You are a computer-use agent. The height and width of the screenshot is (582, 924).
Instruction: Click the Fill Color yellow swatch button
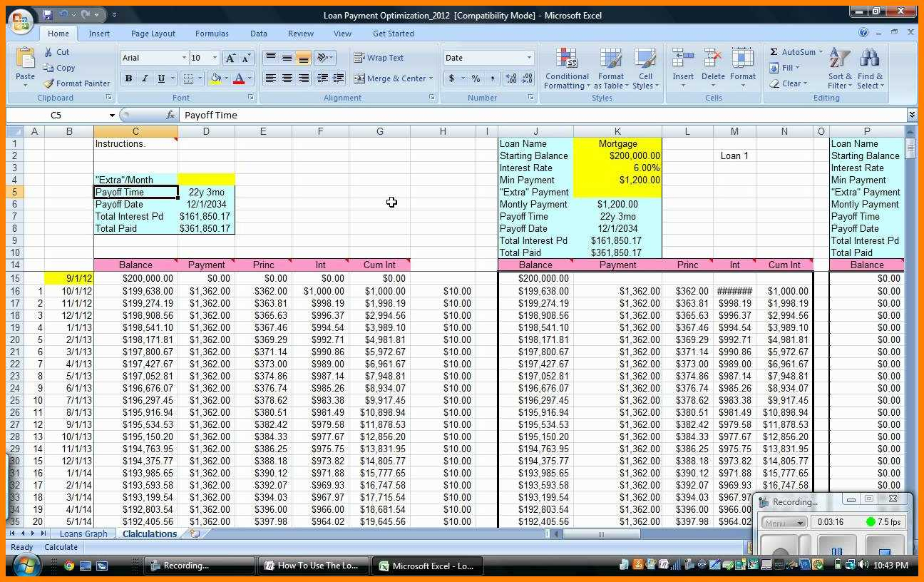215,78
